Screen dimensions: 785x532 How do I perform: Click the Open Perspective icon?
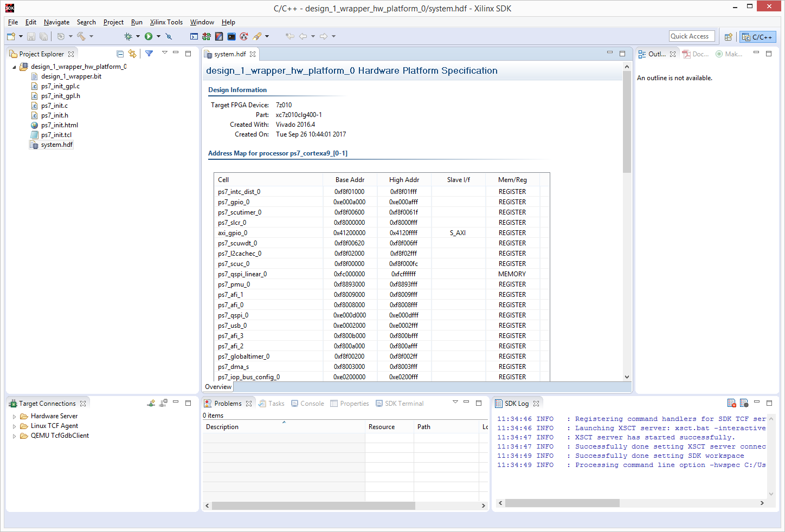[x=729, y=37]
